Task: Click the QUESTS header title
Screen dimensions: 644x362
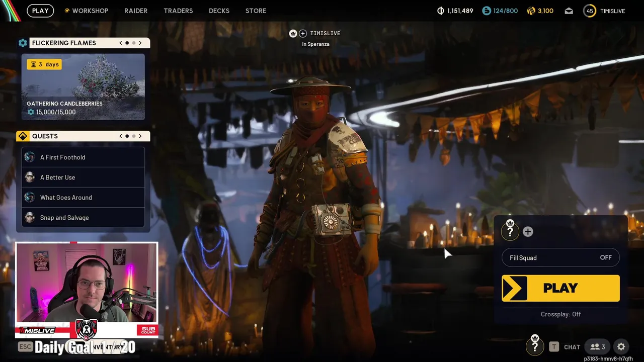Action: [x=45, y=136]
